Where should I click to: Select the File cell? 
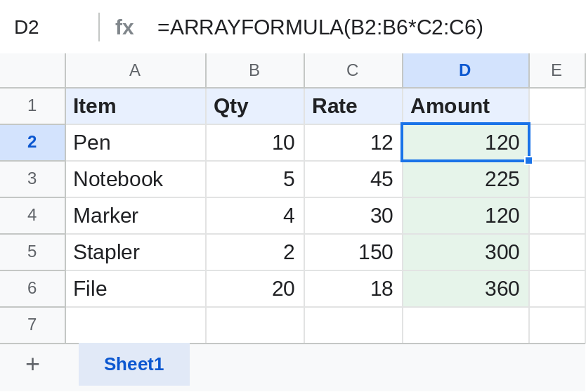(x=136, y=289)
